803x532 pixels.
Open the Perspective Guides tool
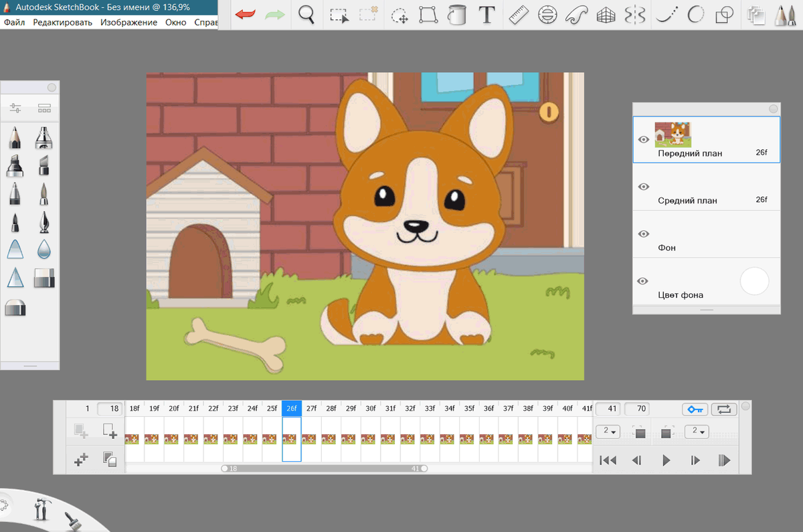(x=606, y=15)
